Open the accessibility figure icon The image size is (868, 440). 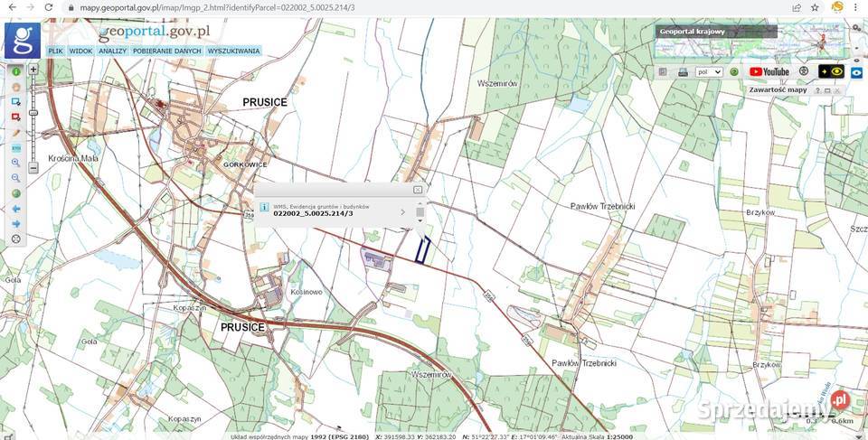(805, 71)
